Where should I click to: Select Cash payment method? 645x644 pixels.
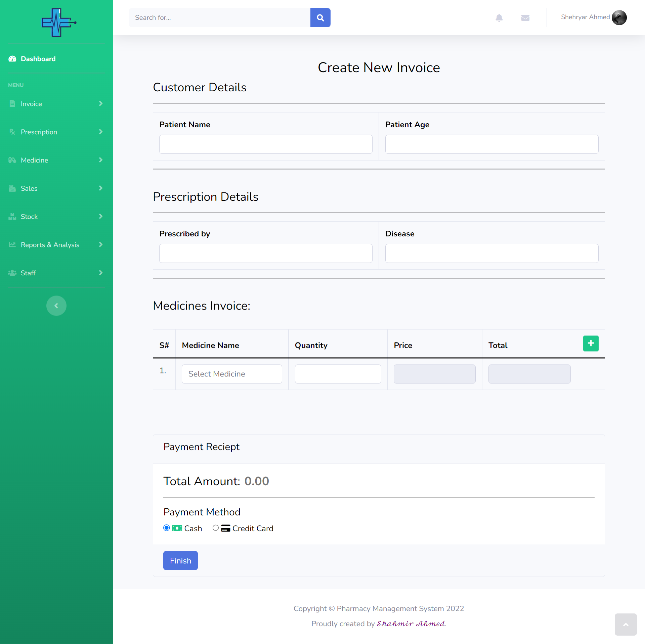pyautogui.click(x=167, y=528)
